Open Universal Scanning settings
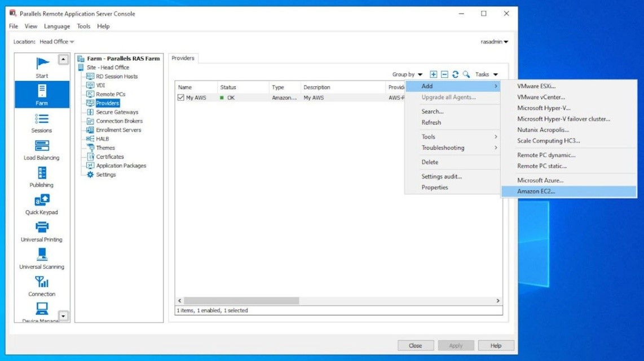 [x=41, y=257]
